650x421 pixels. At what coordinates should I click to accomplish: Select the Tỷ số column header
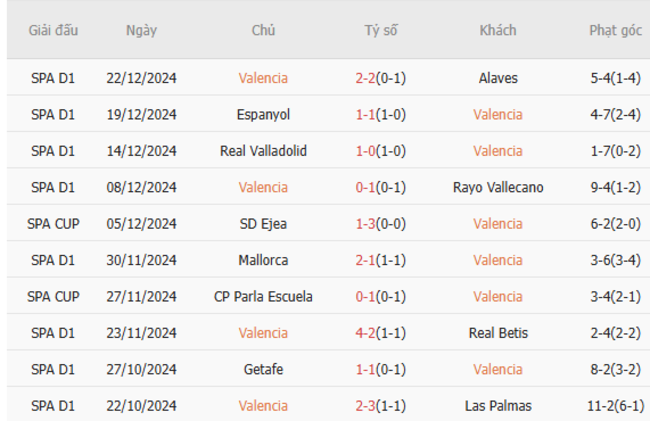tap(381, 30)
